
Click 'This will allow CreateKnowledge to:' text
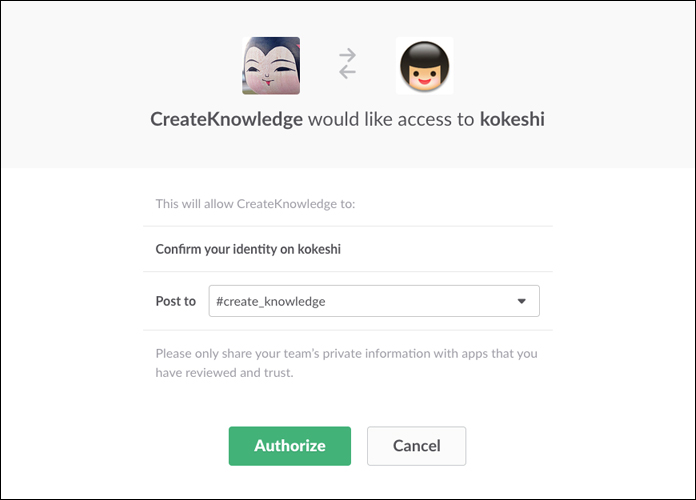click(x=256, y=204)
